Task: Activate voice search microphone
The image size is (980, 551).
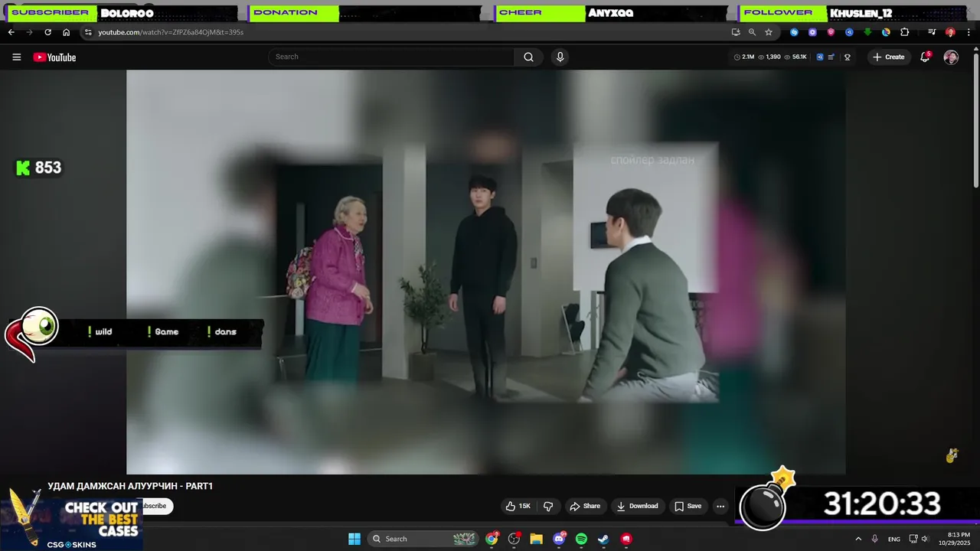Action: pyautogui.click(x=560, y=57)
